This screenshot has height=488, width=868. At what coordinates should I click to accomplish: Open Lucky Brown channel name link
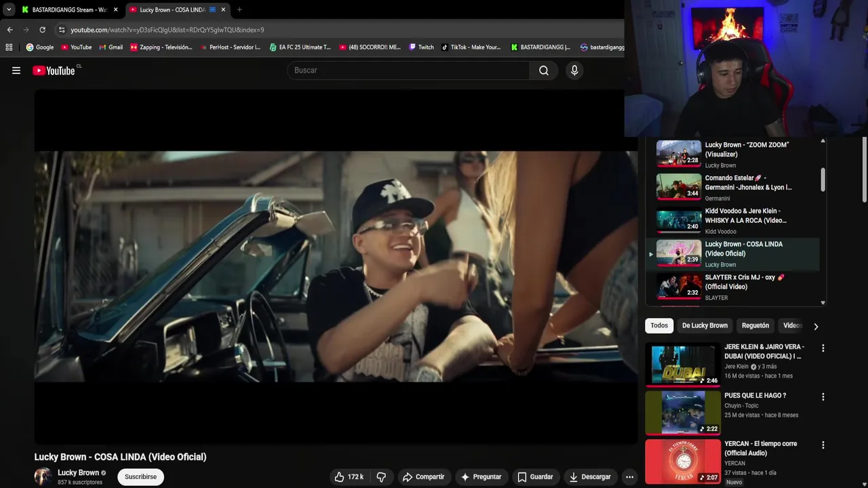[79, 473]
